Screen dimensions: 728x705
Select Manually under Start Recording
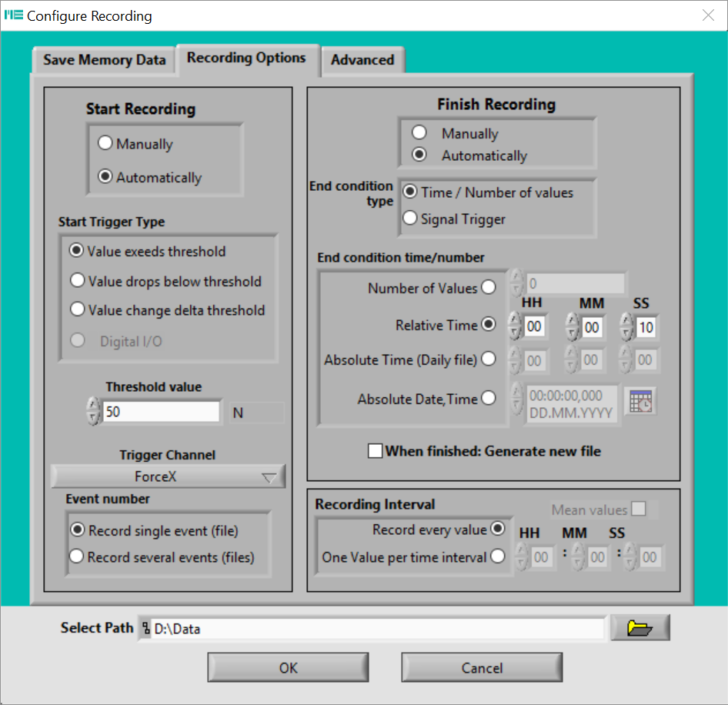[x=105, y=144]
